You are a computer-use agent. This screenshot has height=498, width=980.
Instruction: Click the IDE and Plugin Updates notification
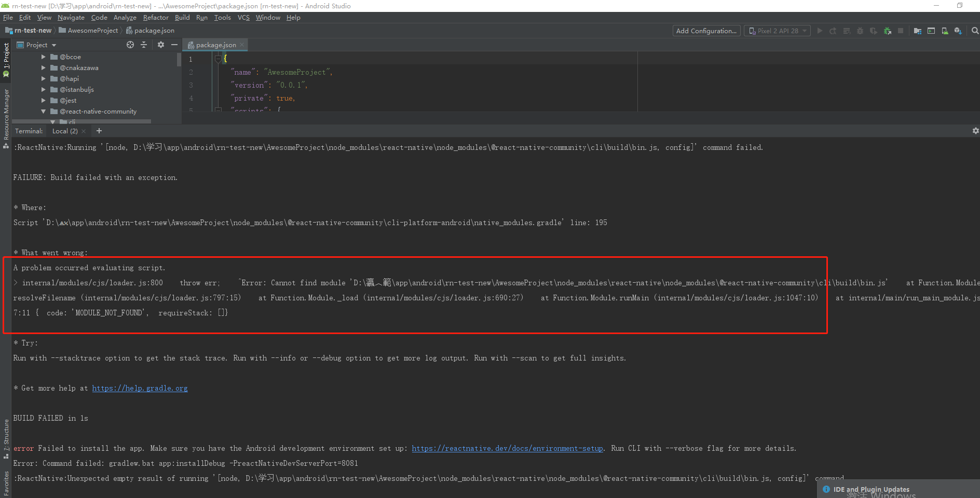click(x=899, y=489)
